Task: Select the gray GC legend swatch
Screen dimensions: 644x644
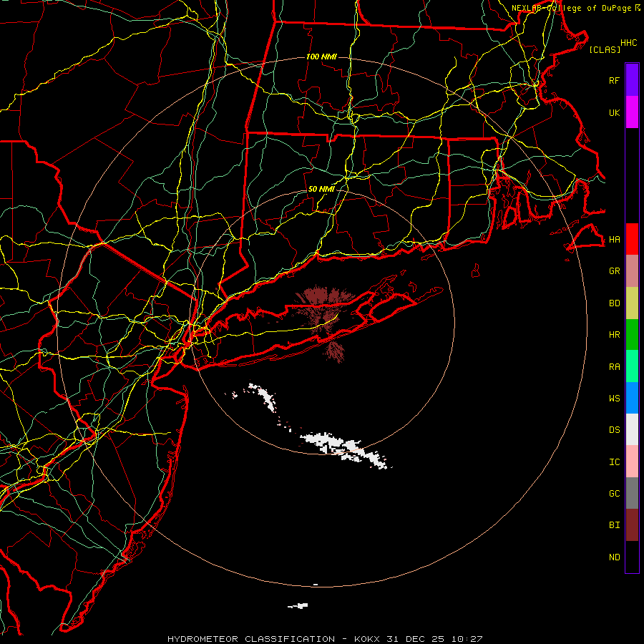Action: coord(632,493)
